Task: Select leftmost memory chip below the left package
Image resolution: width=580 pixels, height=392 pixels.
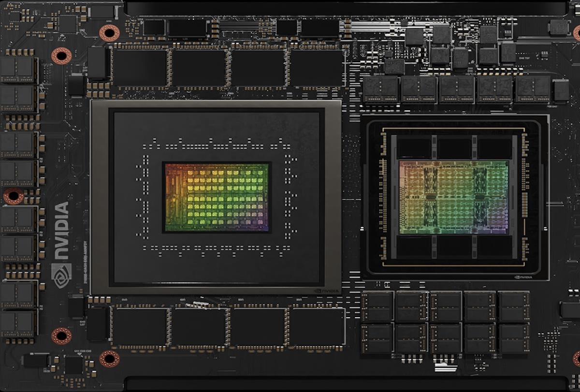Action: [140, 327]
